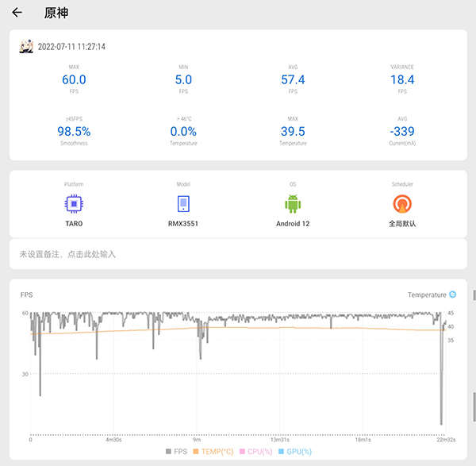Click the 9m timeline marker on chart
The image size is (476, 466).
[196, 439]
